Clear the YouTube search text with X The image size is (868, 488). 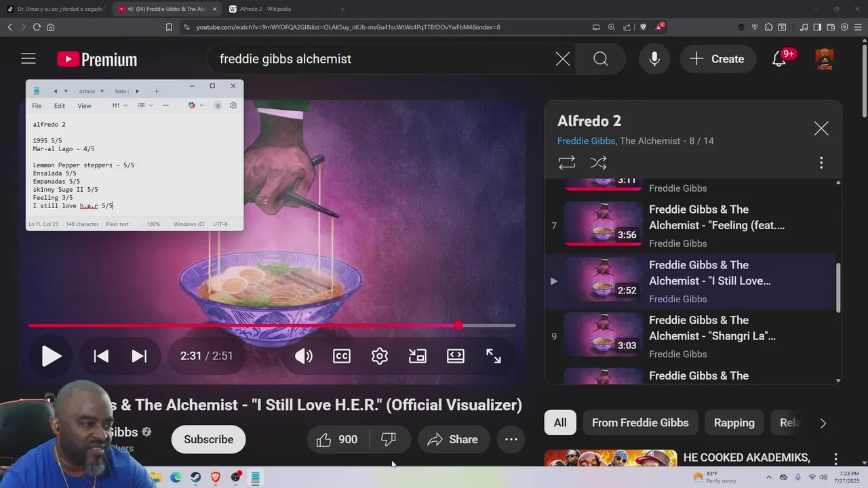(x=563, y=59)
